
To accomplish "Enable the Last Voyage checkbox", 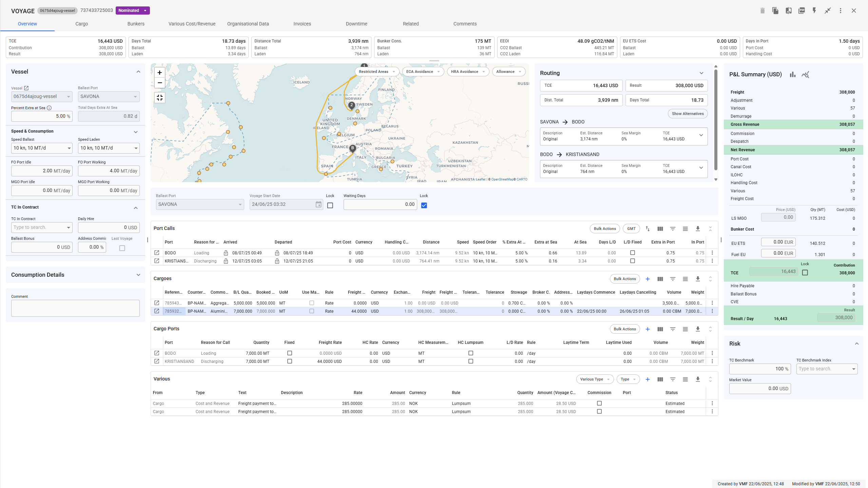I will (x=122, y=248).
